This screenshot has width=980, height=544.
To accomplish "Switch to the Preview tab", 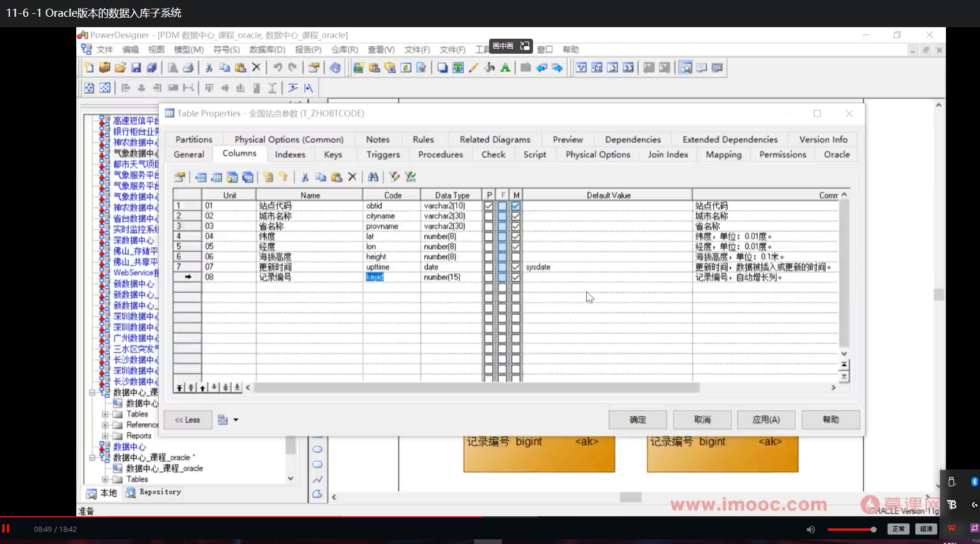I will click(x=568, y=140).
